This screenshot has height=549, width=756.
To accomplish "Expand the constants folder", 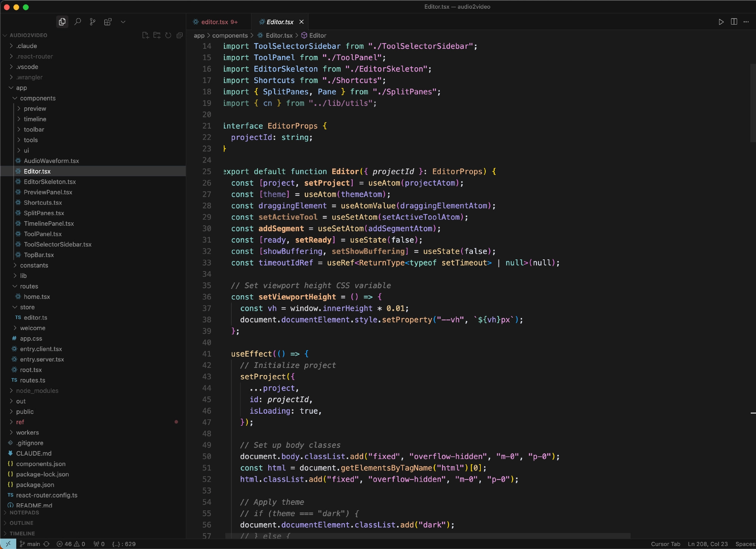I will coord(34,265).
